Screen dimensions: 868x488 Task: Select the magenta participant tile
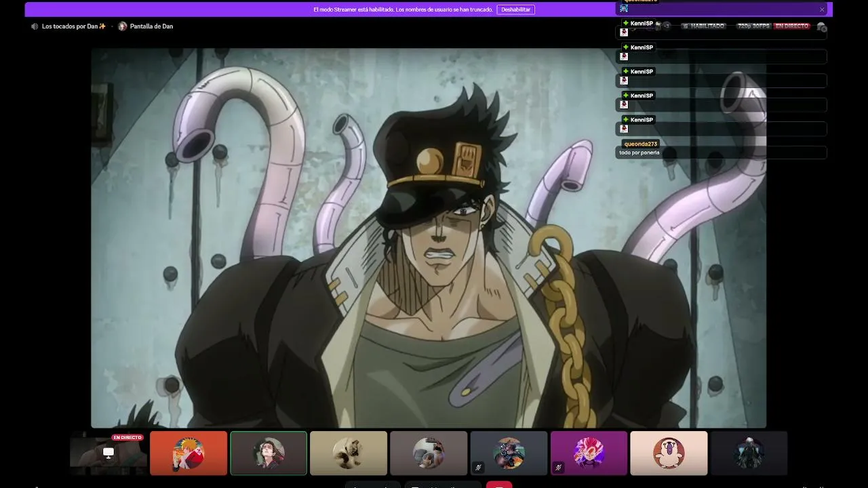tap(589, 453)
